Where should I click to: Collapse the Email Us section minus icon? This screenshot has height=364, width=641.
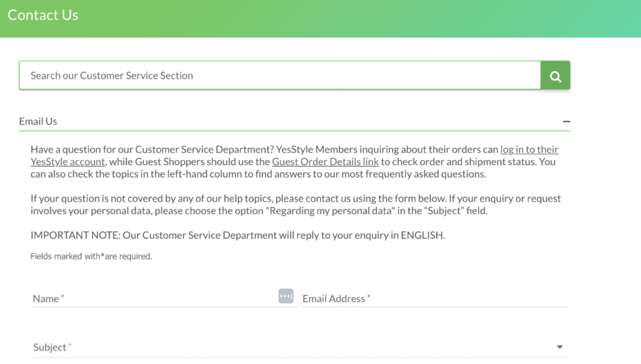coord(566,121)
